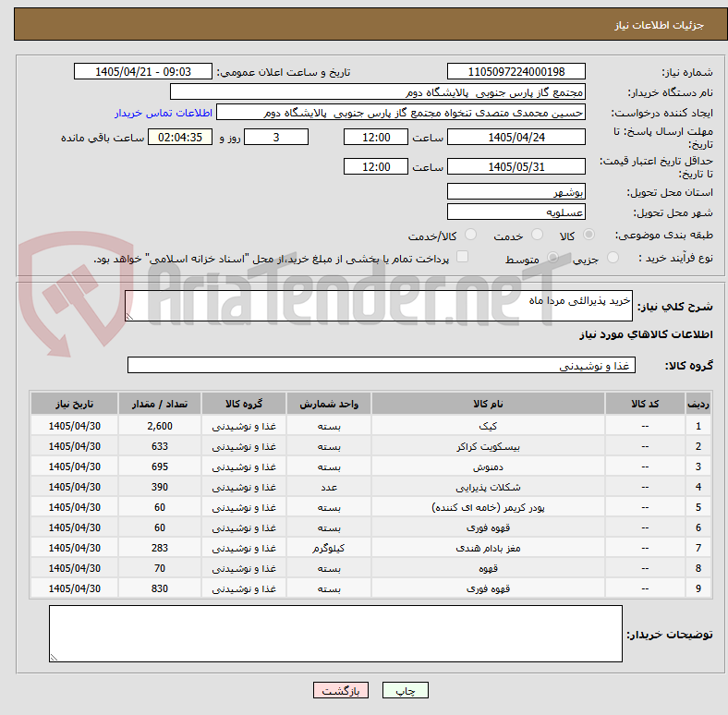Select the کالا radio button
The width and height of the screenshot is (728, 715).
[x=588, y=235]
